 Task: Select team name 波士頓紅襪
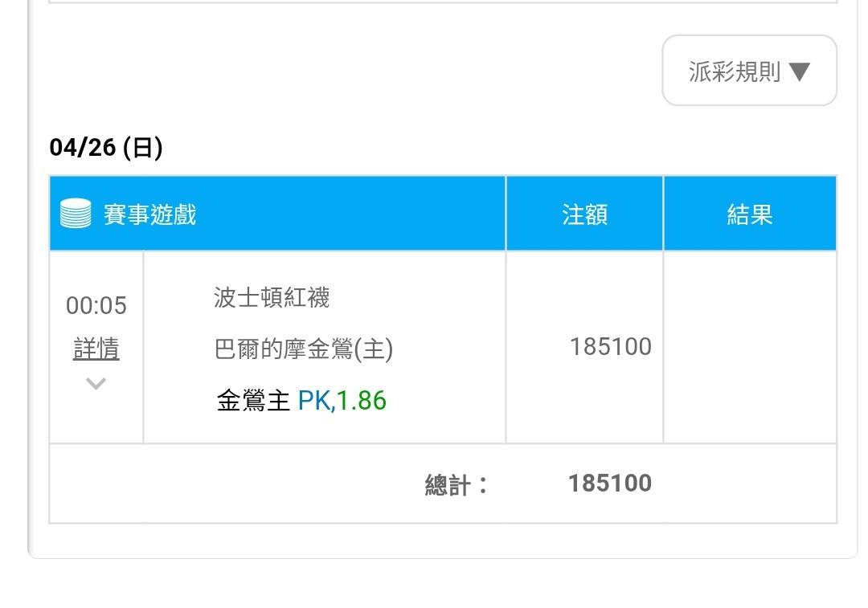[x=272, y=298]
